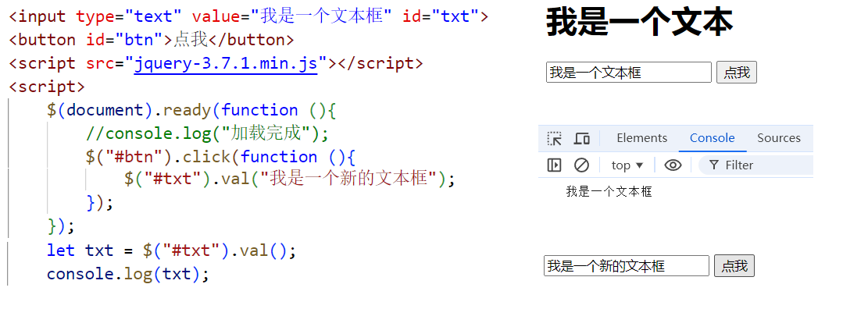
Task: Focus the text box containing 我是一个文本框
Action: [x=628, y=73]
